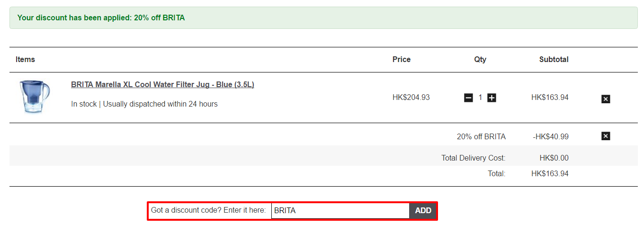Remove the 20% off BRITA discount
This screenshot has width=644, height=225.
point(606,136)
